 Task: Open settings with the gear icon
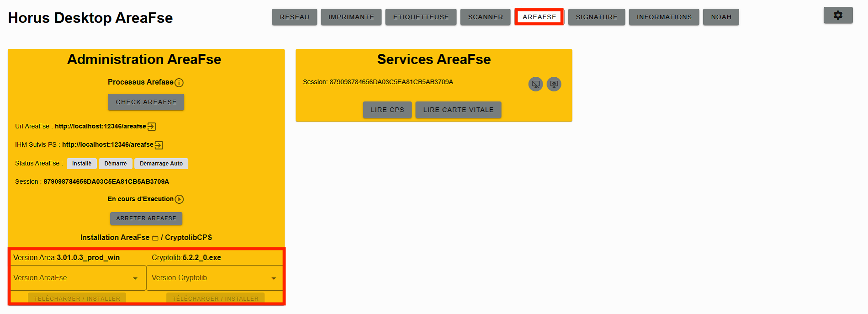838,15
